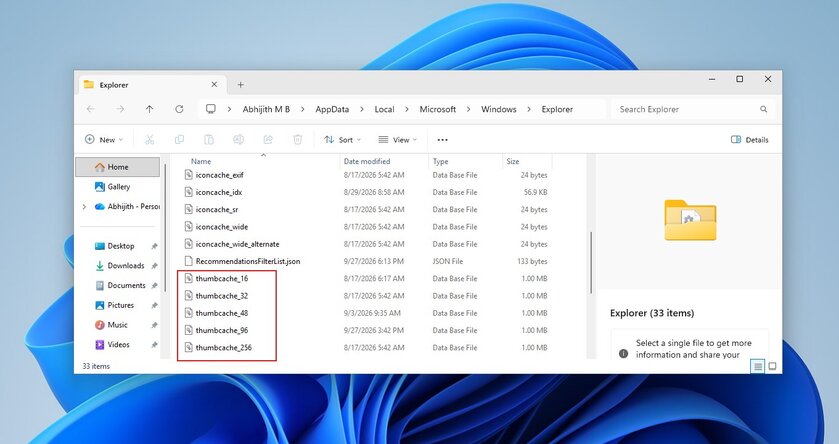Open Gallery in navigation pane

[119, 187]
